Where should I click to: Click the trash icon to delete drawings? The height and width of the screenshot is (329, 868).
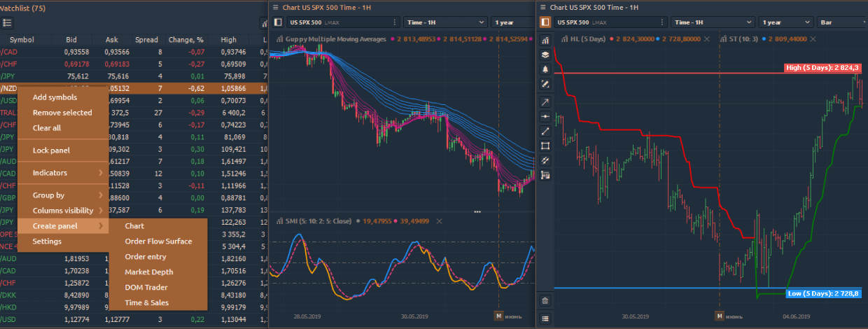[x=545, y=301]
